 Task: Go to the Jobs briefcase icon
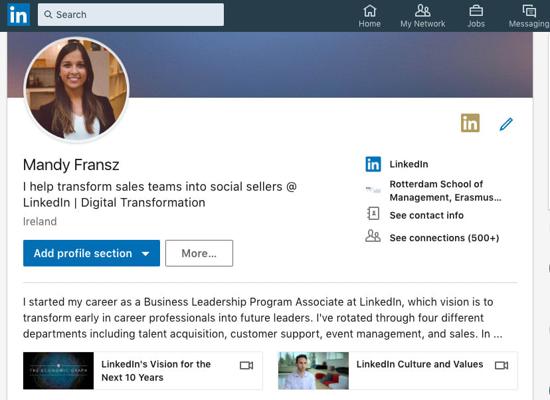tap(476, 11)
